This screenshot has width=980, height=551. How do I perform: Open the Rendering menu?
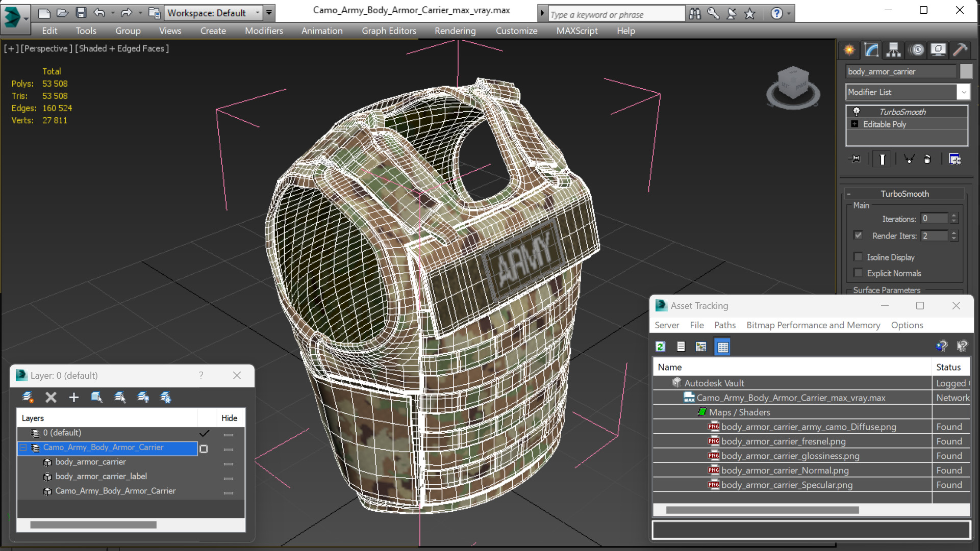tap(455, 31)
